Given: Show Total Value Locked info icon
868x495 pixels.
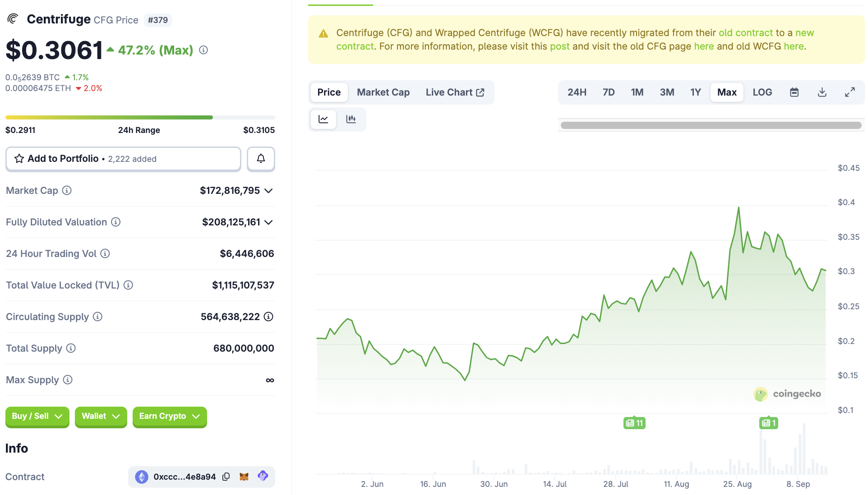Looking at the screenshot, I should [x=128, y=285].
